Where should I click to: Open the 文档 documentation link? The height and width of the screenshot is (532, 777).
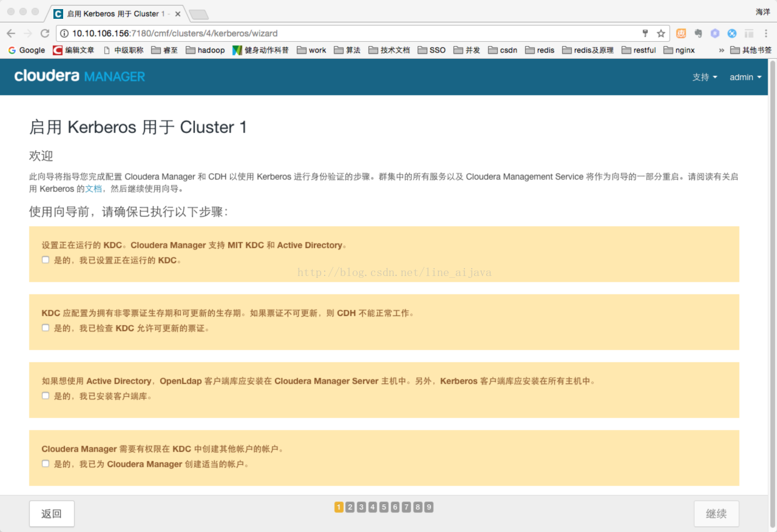click(93, 189)
